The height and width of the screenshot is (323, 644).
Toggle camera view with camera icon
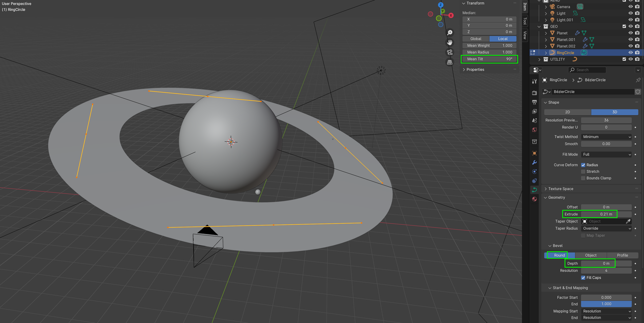click(450, 52)
